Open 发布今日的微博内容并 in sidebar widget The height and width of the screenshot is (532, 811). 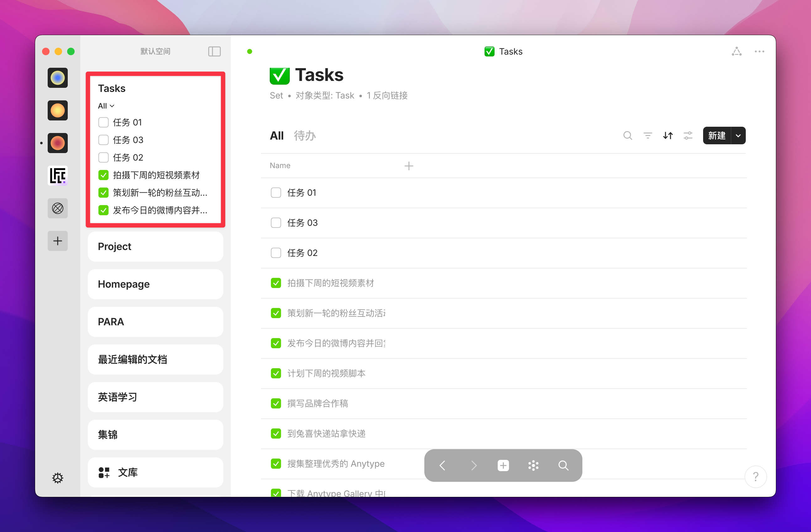click(x=160, y=210)
